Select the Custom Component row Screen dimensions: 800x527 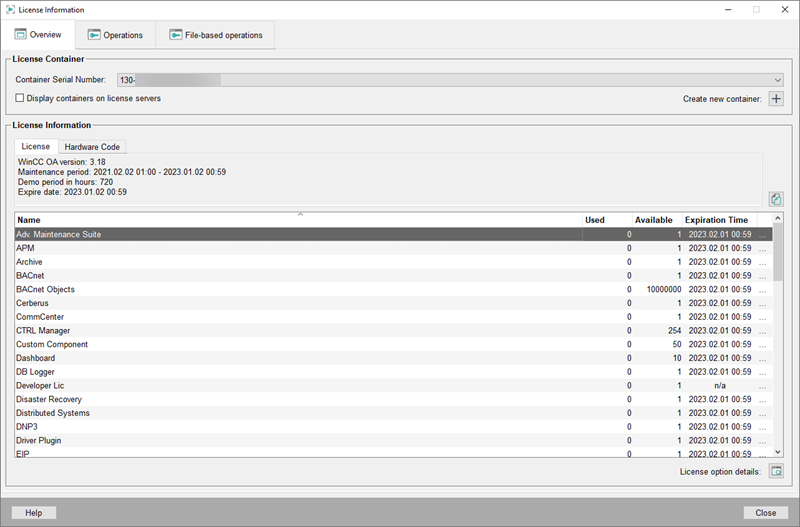(x=393, y=345)
